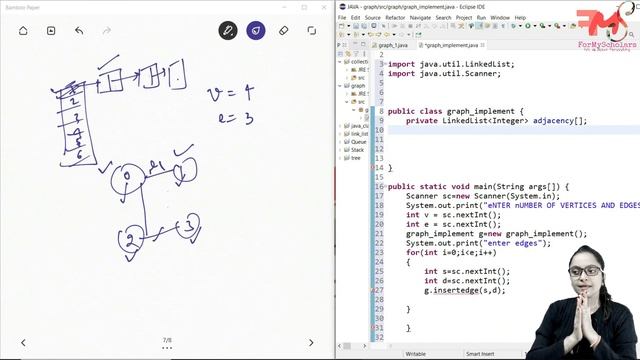
Task: Open the Window menu
Action: [x=500, y=18]
